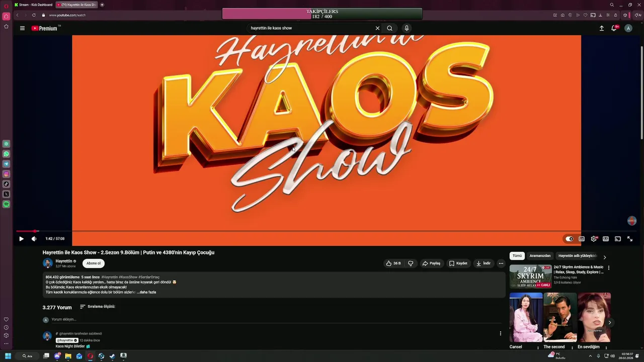Image resolution: width=644 pixels, height=362 pixels.
Task: Open options for Skyrim Ambience video
Action: 609,268
